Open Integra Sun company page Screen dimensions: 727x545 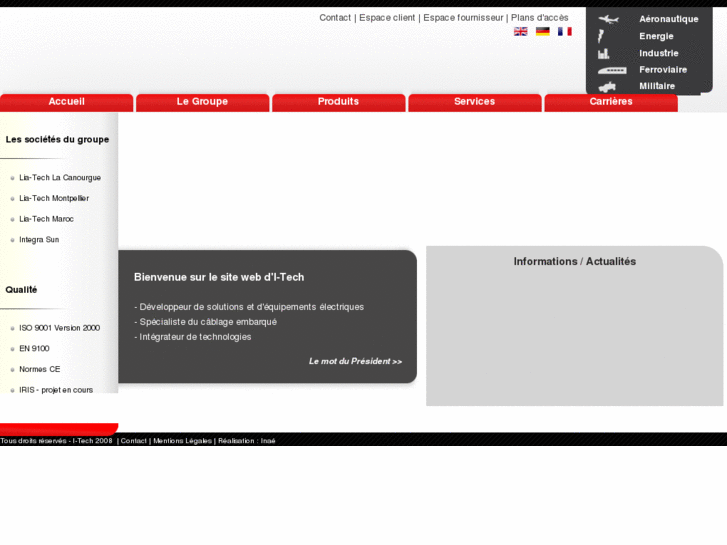point(39,240)
